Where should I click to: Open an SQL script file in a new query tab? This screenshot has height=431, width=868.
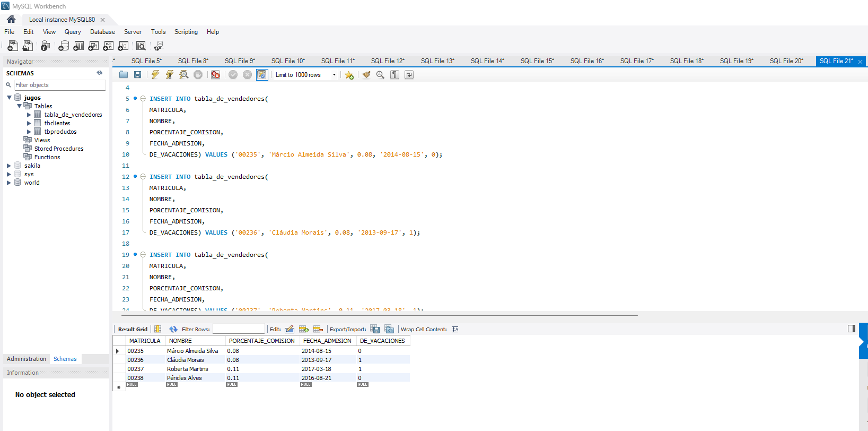(x=28, y=46)
